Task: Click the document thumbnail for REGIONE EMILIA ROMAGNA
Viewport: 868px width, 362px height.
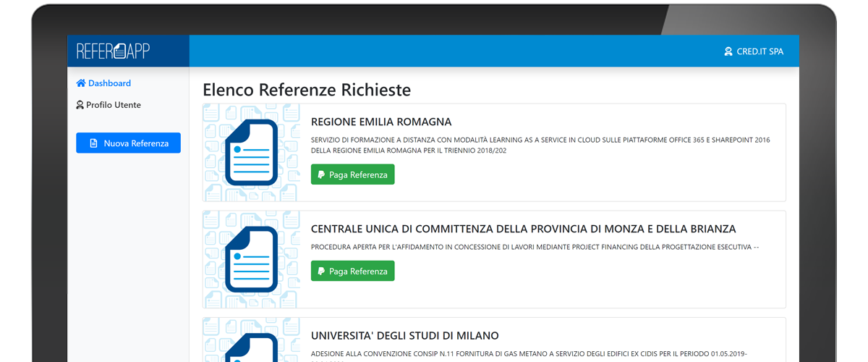Action: 252,153
